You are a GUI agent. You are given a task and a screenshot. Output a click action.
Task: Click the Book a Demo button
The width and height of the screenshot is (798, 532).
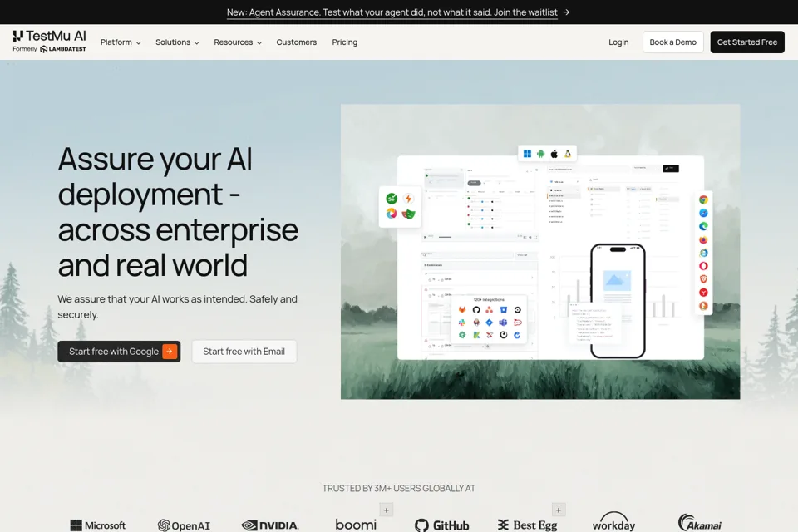coord(672,42)
